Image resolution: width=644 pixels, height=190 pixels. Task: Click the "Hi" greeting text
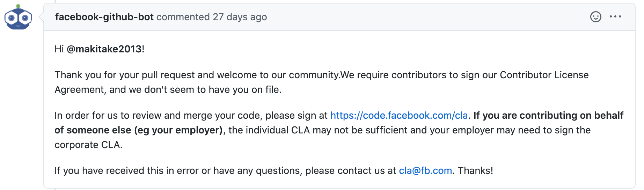59,49
